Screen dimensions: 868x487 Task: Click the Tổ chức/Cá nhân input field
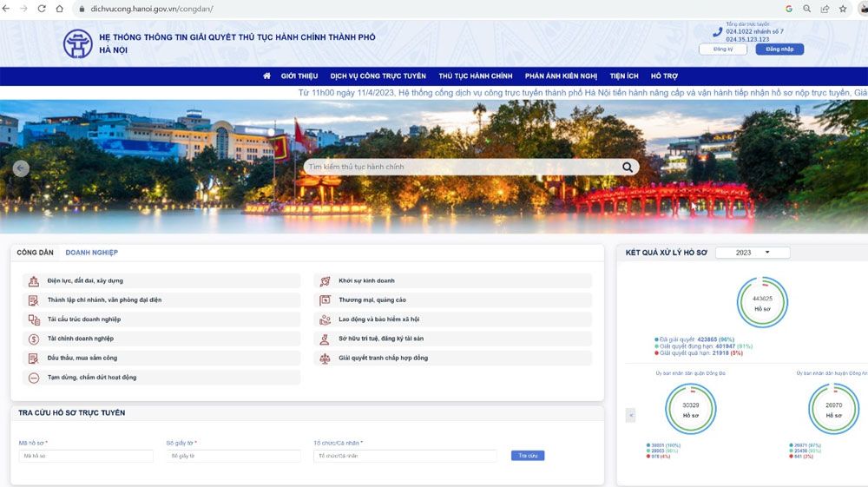pos(405,456)
